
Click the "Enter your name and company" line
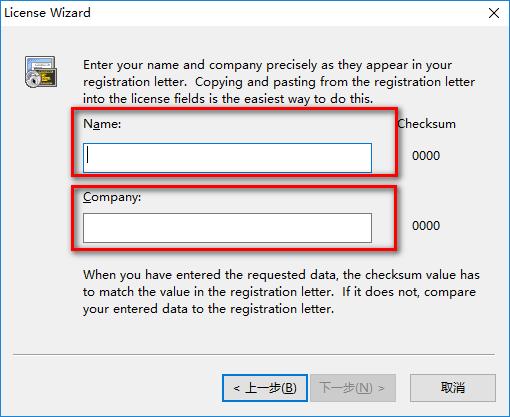[x=267, y=65]
